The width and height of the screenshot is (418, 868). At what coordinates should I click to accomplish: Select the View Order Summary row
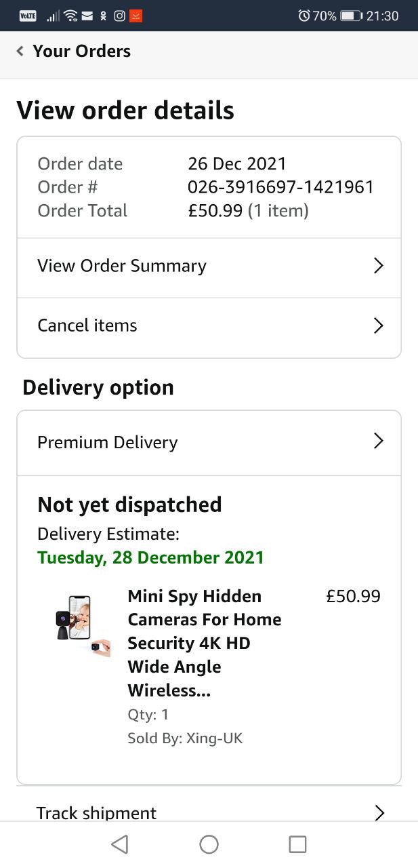pyautogui.click(x=122, y=266)
